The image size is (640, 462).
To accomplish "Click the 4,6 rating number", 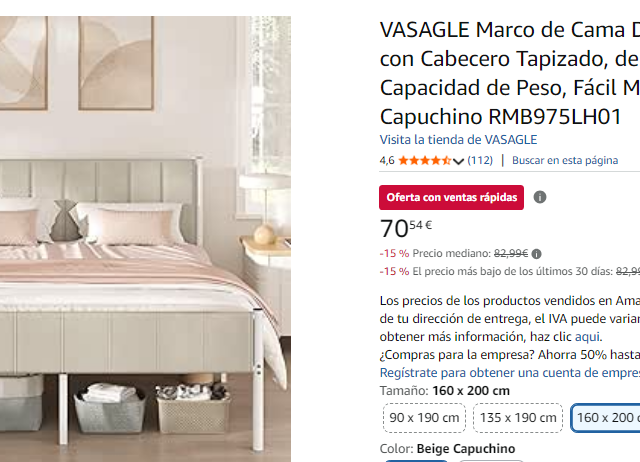I will (x=387, y=160).
